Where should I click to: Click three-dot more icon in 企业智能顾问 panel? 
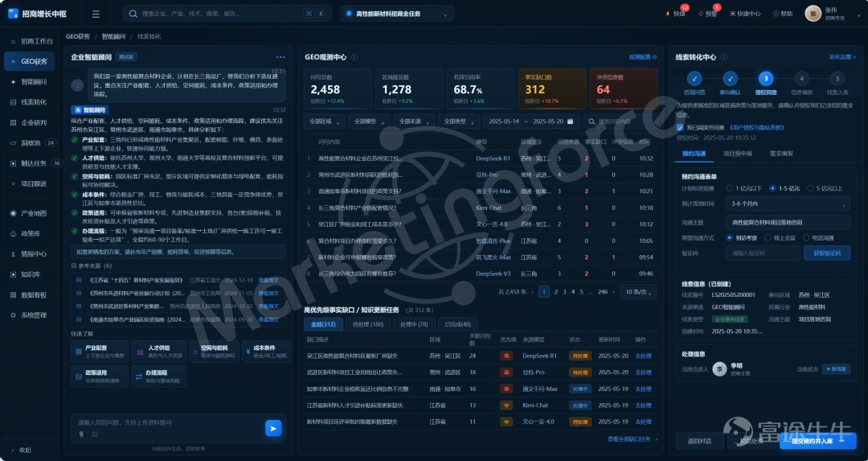280,57
